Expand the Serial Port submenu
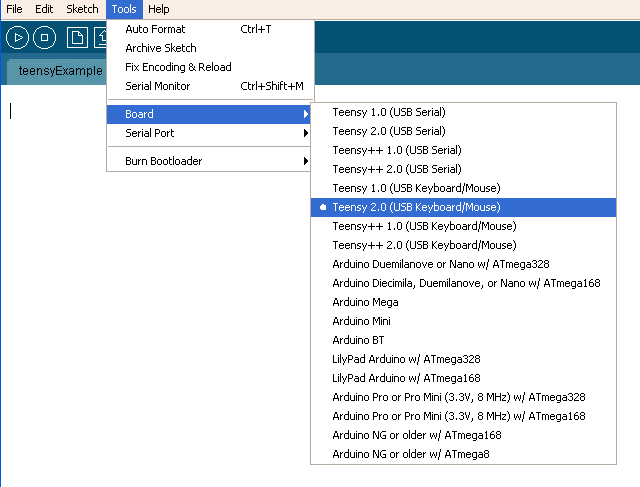 209,133
